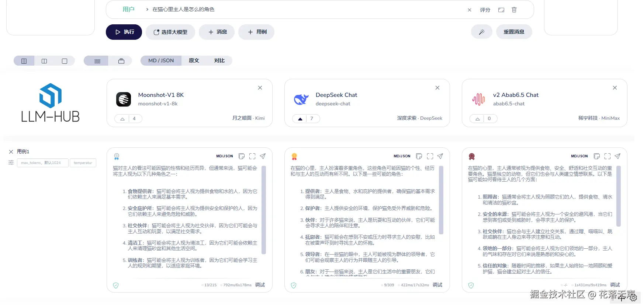Select the 对比 compare tab
This screenshot has width=644, height=308.
(219, 60)
